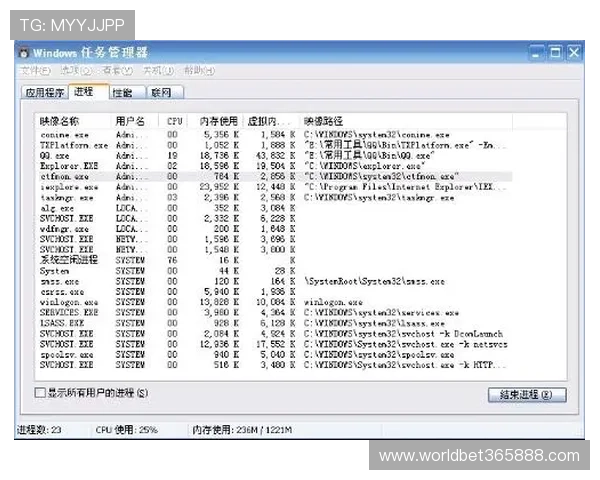Select the 系统空闲进程 row
The height and width of the screenshot is (480, 600).
click(x=275, y=260)
